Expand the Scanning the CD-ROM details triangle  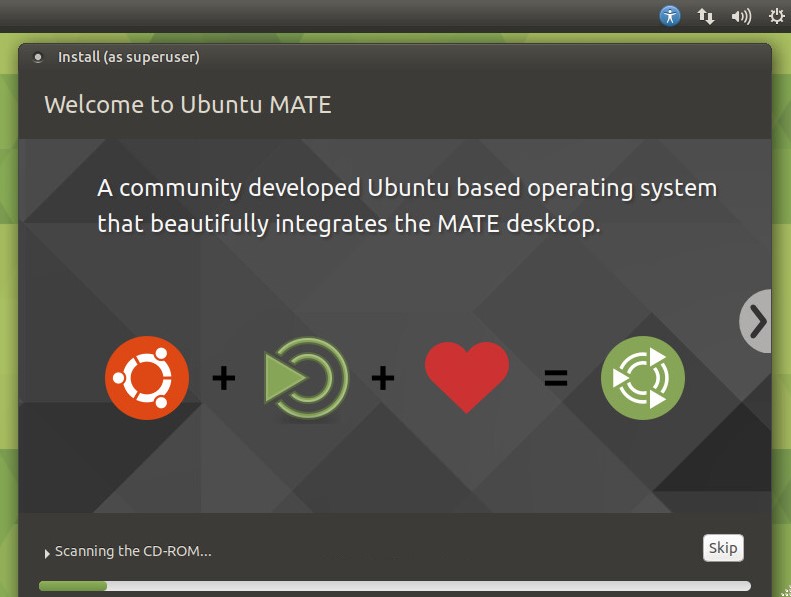pos(46,553)
